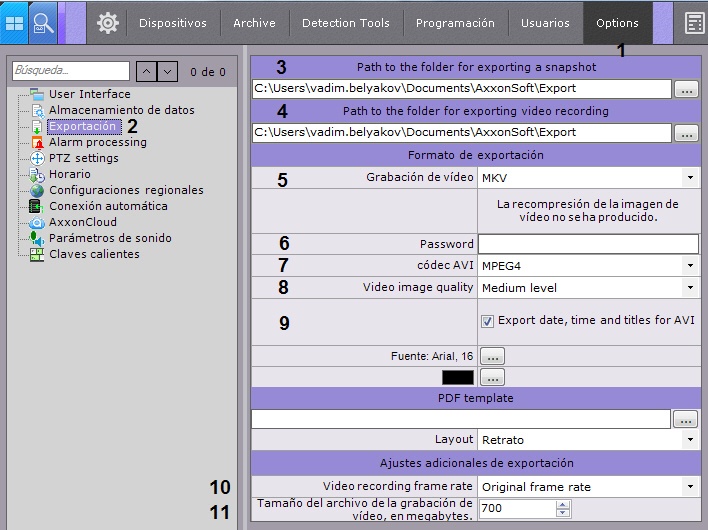Go to next search result arrow
This screenshot has width=708, height=530.
168,72
